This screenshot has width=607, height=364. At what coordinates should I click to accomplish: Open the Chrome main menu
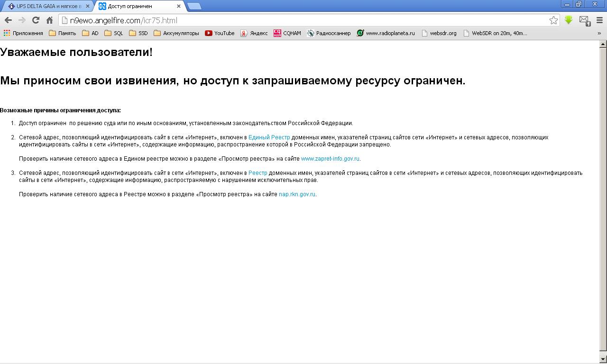pos(599,20)
